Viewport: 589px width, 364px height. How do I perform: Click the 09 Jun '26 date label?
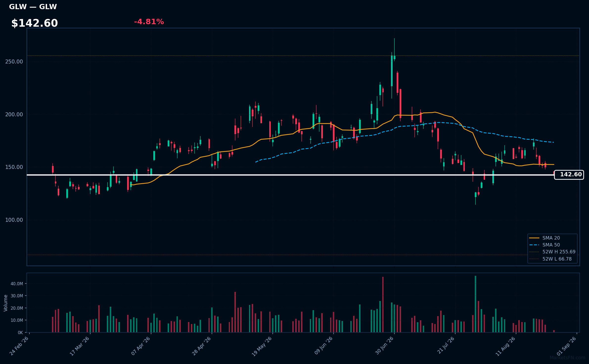pyautogui.click(x=323, y=346)
